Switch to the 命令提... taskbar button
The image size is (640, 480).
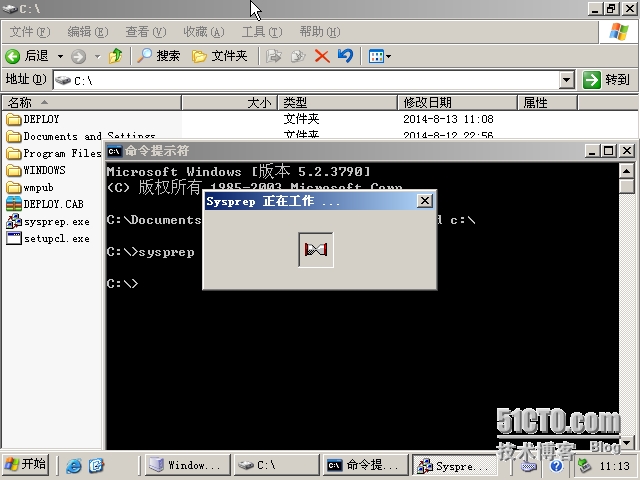tap(366, 465)
